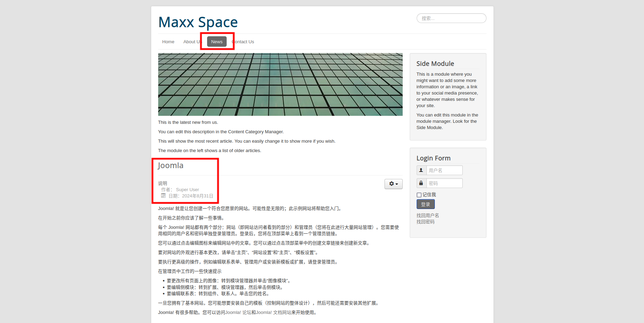Click the bullet about 图像模块 images
Viewport: 644px width, 323px height.
pyautogui.click(x=229, y=281)
